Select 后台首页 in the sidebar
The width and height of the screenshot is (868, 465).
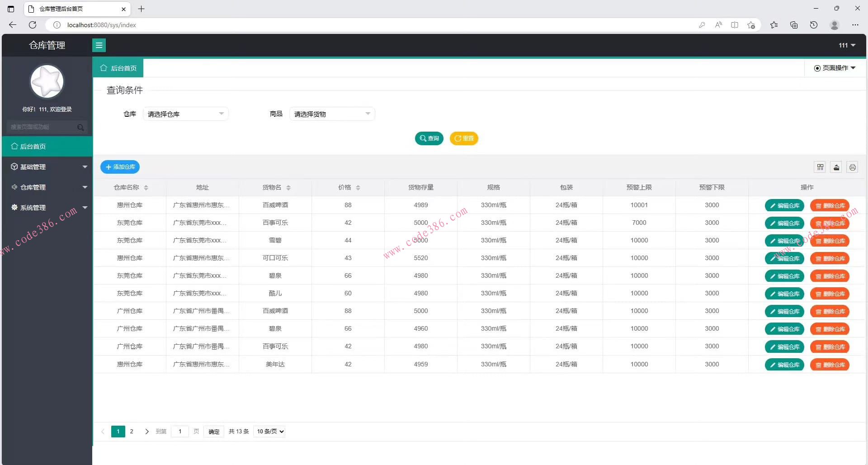click(47, 147)
